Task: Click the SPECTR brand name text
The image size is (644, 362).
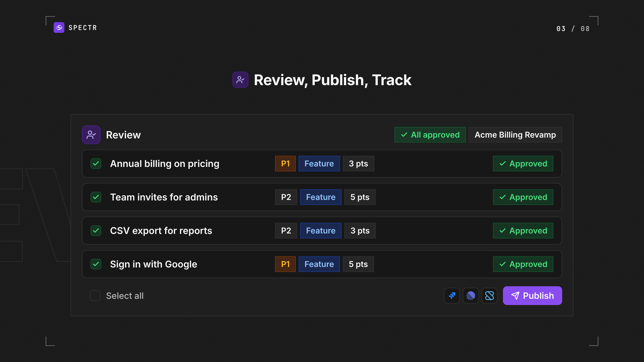Action: click(83, 27)
